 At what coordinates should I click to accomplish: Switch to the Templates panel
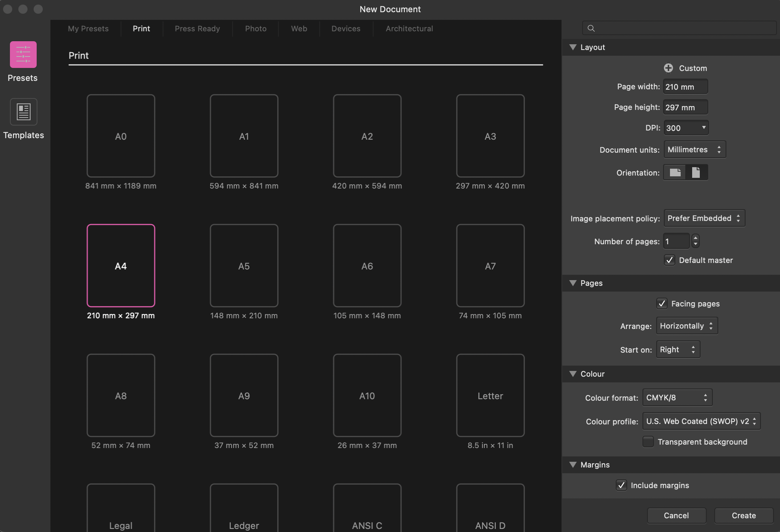[x=23, y=112]
